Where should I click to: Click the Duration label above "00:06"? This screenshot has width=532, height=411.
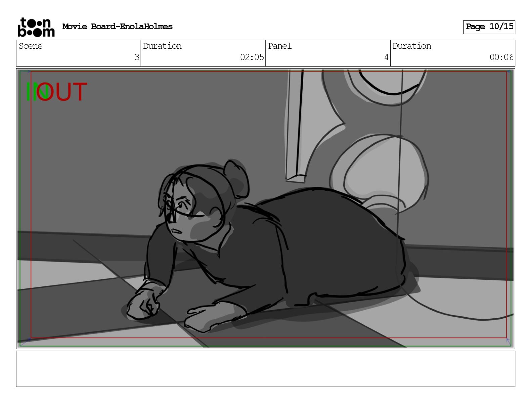(412, 46)
